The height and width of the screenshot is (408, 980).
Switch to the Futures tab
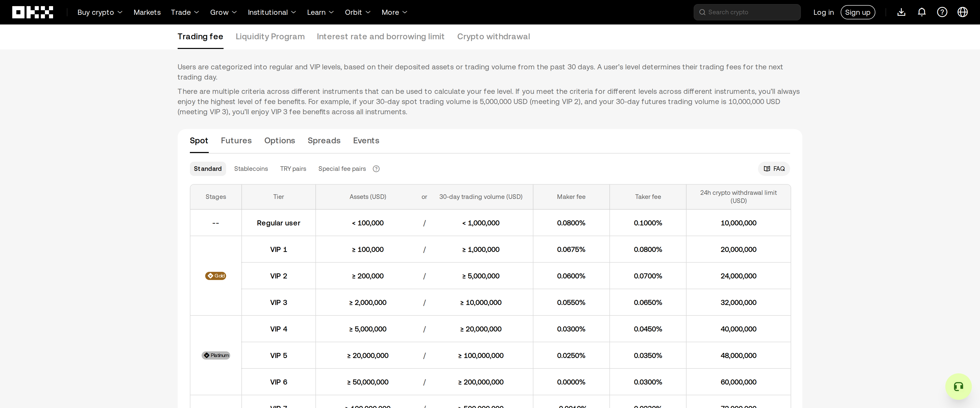point(236,140)
